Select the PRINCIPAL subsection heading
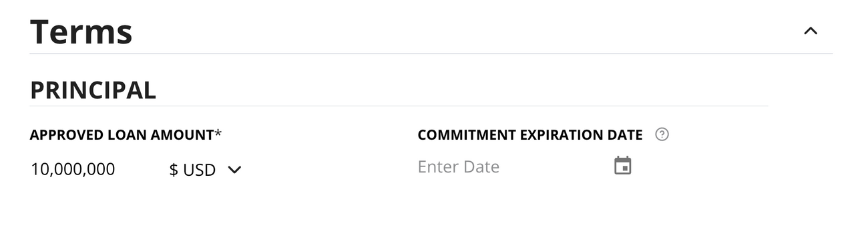The height and width of the screenshot is (248, 868). click(93, 90)
